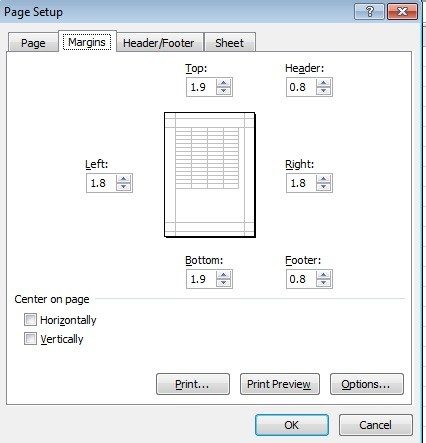Enable Horizontally center on page checkbox

pyautogui.click(x=30, y=320)
